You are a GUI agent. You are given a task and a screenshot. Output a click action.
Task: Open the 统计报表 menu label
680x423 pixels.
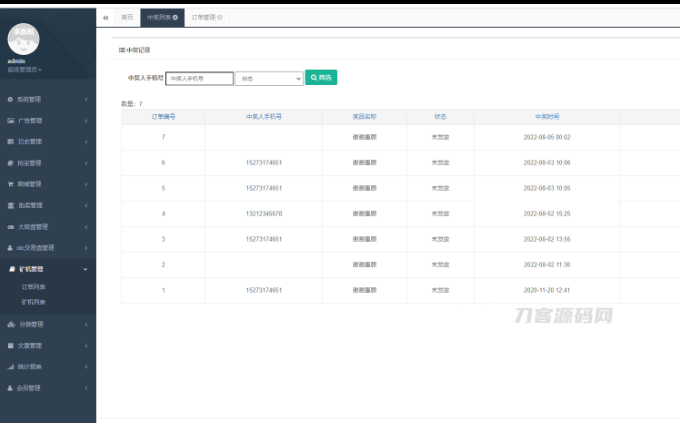coord(29,367)
